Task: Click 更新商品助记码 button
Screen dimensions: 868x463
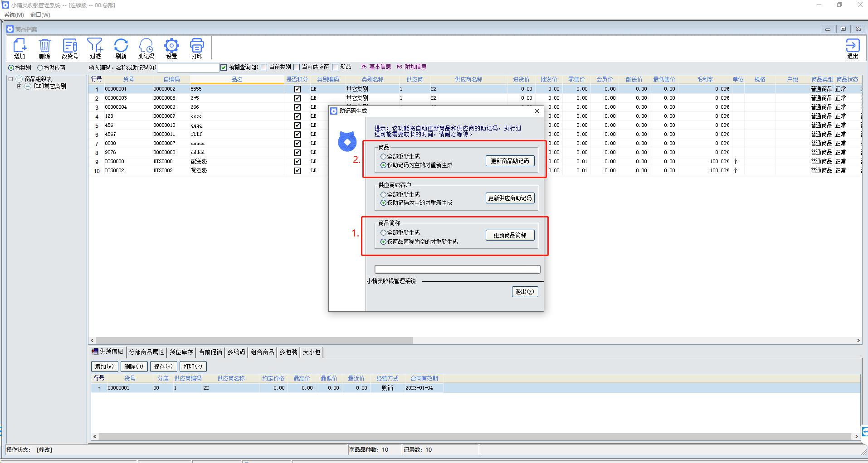Action: click(510, 161)
